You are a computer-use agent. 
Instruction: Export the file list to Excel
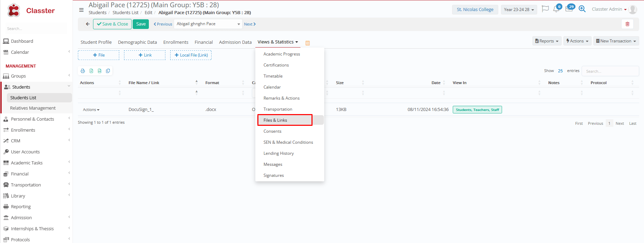(x=91, y=71)
